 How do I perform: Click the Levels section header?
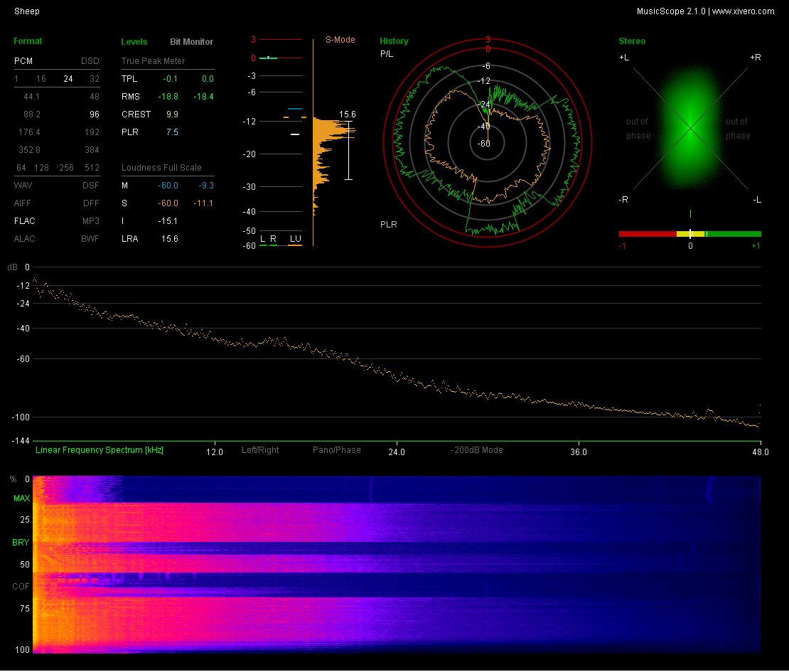coord(134,42)
